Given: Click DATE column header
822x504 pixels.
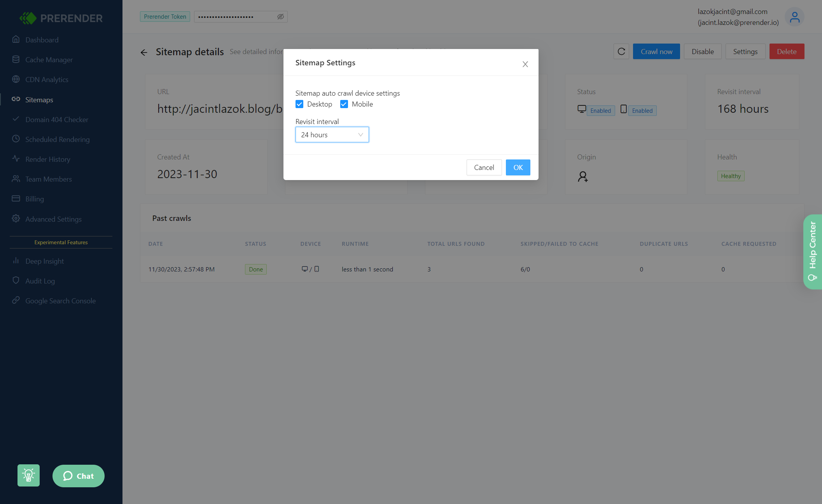Looking at the screenshot, I should [x=156, y=244].
